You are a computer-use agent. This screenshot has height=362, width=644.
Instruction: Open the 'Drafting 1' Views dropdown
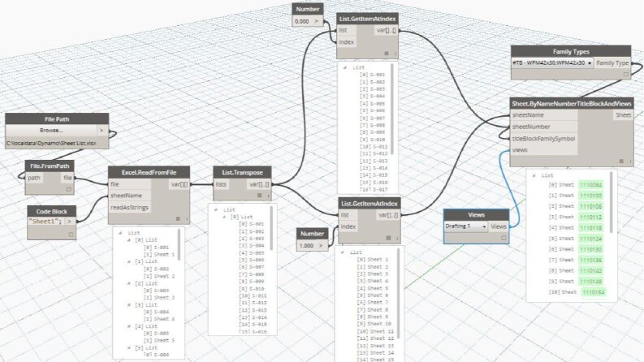(x=466, y=226)
